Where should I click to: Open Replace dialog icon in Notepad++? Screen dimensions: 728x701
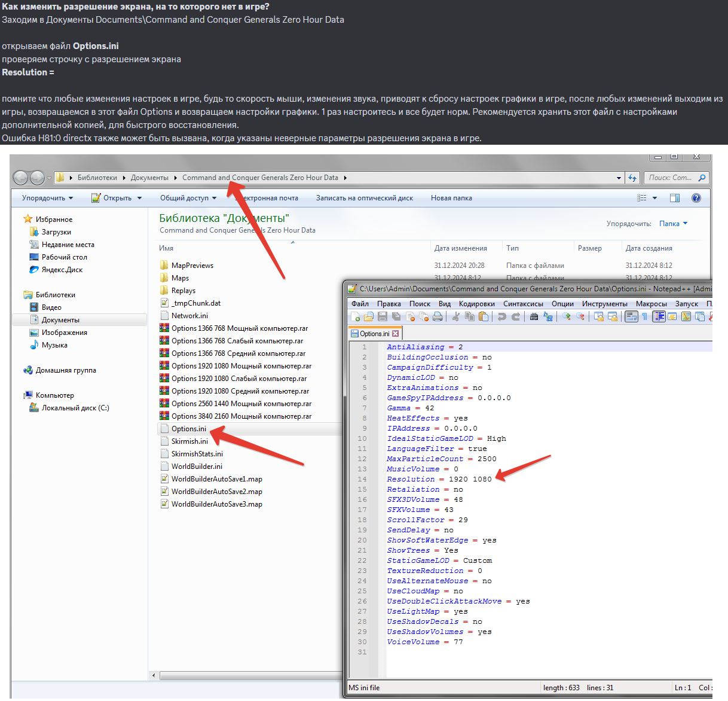[548, 316]
